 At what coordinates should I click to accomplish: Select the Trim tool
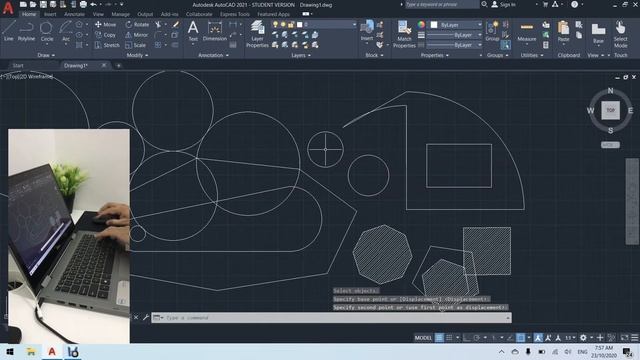tap(158, 24)
